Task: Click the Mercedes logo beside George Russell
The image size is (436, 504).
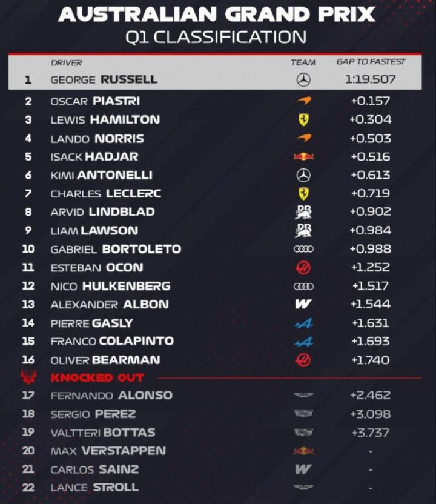Action: [303, 79]
